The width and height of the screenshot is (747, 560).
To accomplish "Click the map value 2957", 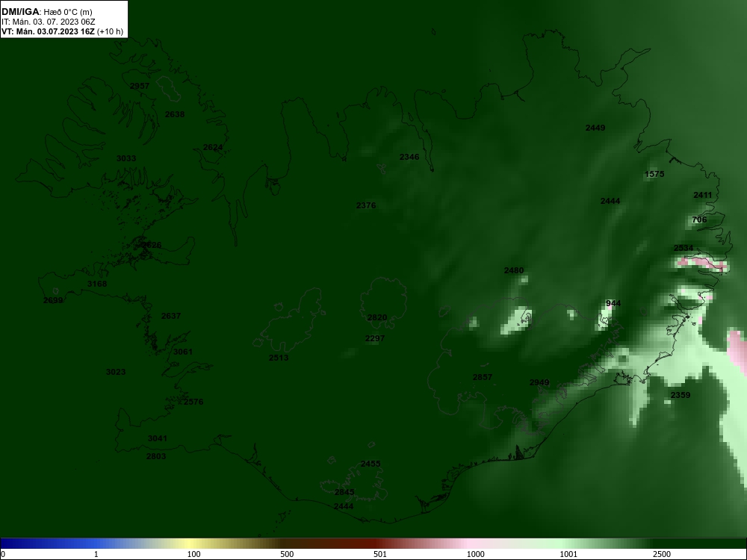I will pyautogui.click(x=140, y=86).
